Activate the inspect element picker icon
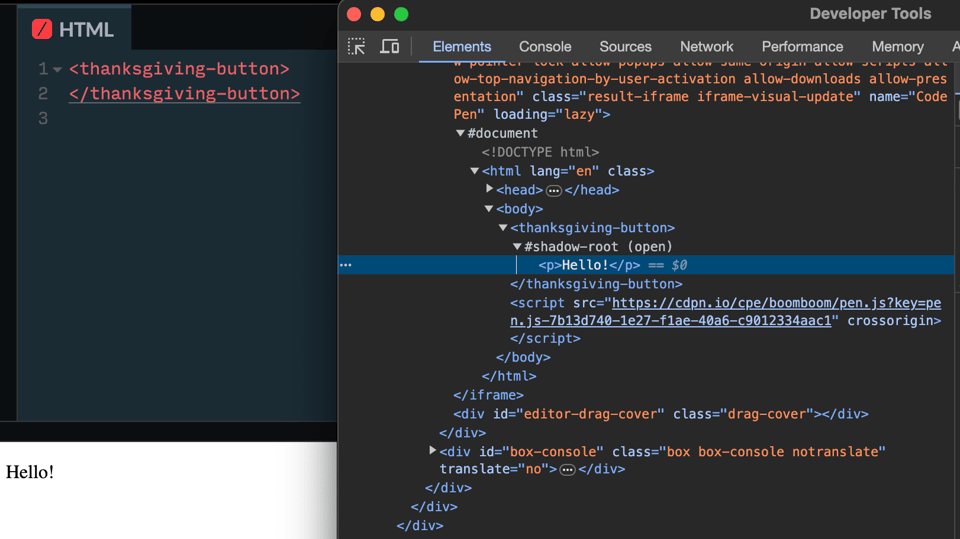This screenshot has height=539, width=960. (356, 47)
